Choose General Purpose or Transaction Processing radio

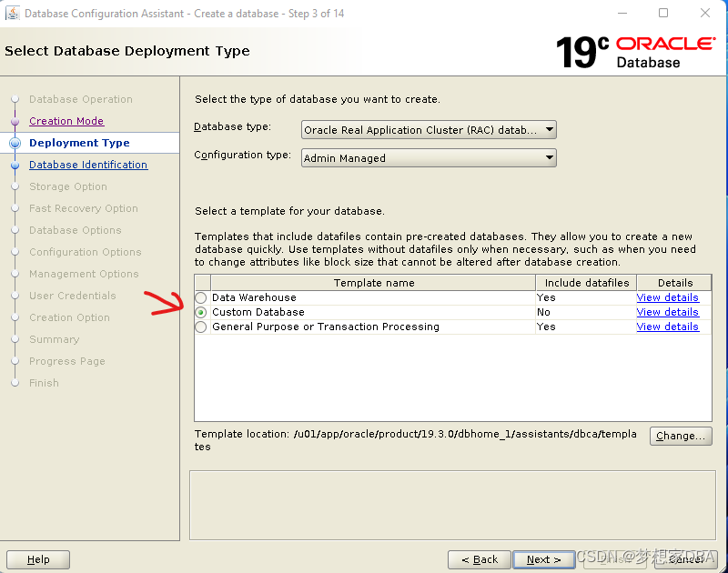click(200, 327)
